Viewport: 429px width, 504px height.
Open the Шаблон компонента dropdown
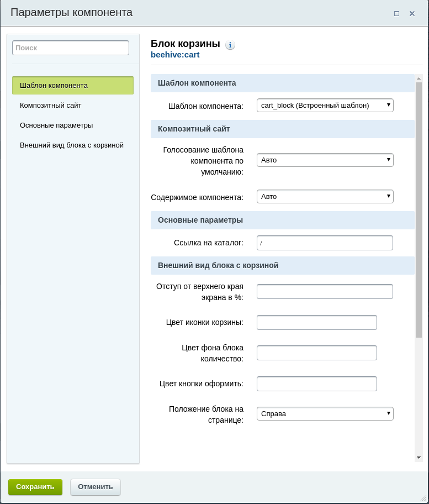click(x=325, y=106)
